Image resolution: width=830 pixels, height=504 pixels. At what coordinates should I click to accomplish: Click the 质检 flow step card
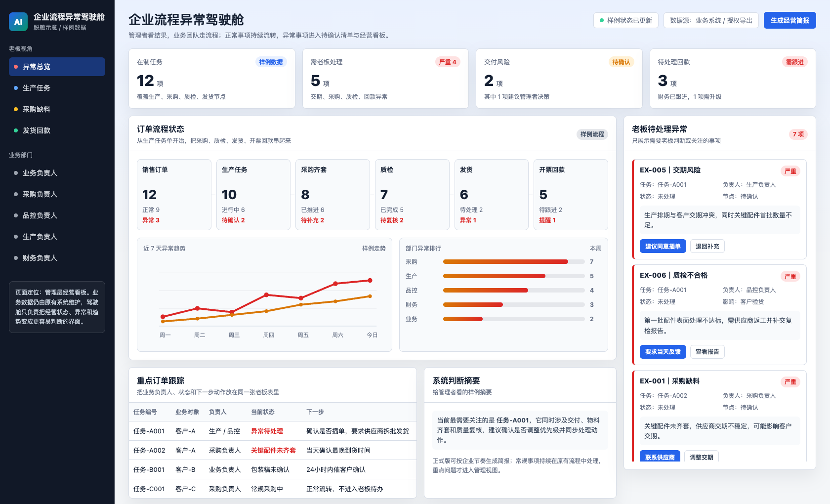412,195
